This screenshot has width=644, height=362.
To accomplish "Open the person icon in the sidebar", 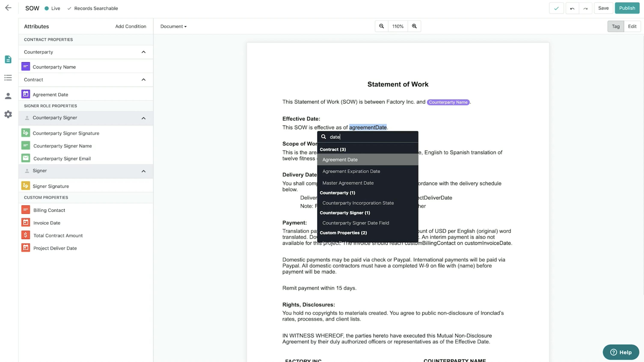I will pos(8,96).
